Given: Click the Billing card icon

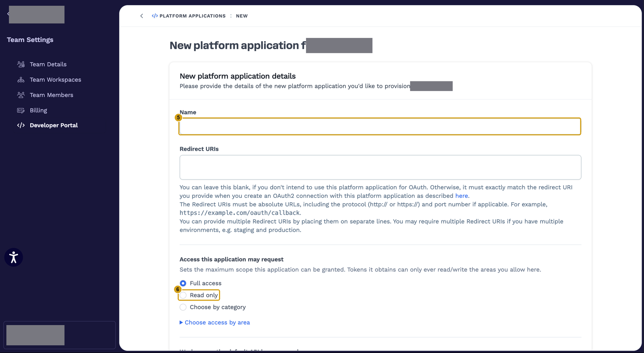Looking at the screenshot, I should (21, 110).
